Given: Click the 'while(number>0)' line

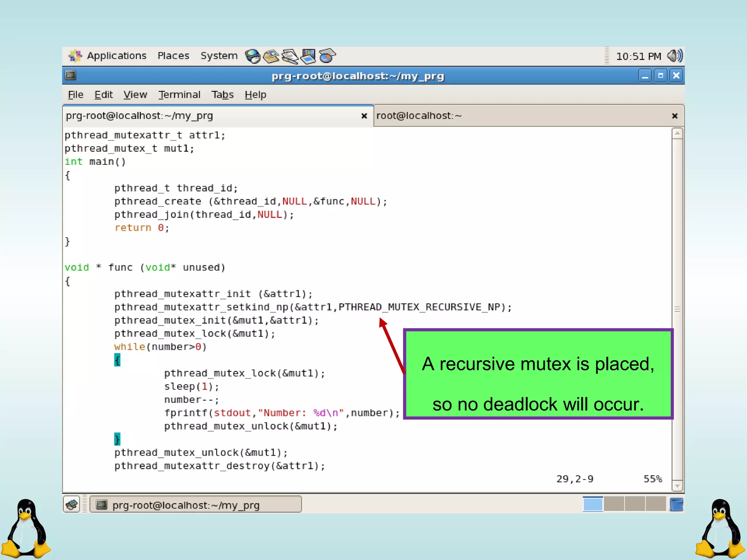Looking at the screenshot, I should 160,347.
